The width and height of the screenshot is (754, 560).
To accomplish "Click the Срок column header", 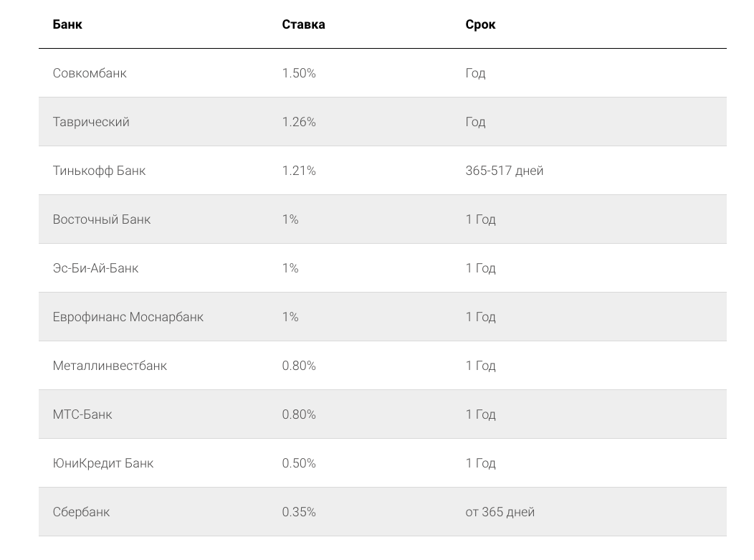I will pos(480,24).
